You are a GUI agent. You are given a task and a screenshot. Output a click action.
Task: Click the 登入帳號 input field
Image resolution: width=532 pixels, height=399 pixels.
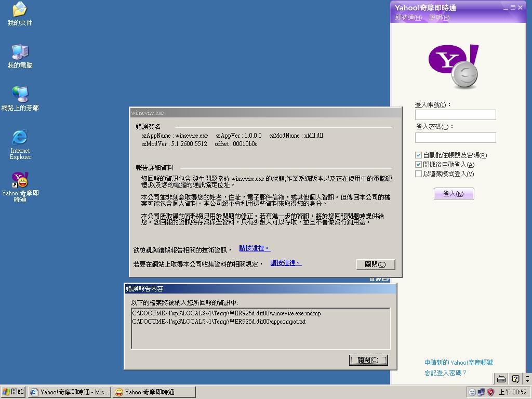click(x=455, y=115)
